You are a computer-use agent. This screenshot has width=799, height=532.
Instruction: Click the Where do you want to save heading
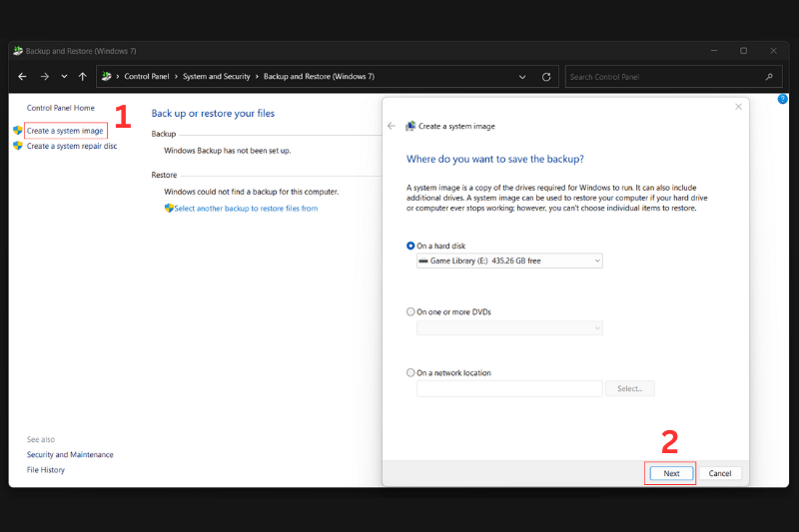point(494,160)
